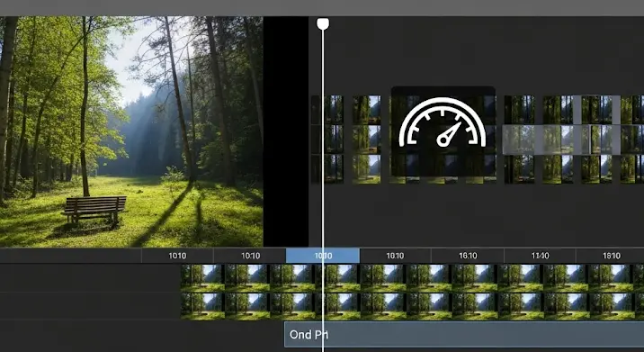The width and height of the screenshot is (644, 352).
Task: Select the lower filmstrip clip in timeline
Action: point(412,306)
